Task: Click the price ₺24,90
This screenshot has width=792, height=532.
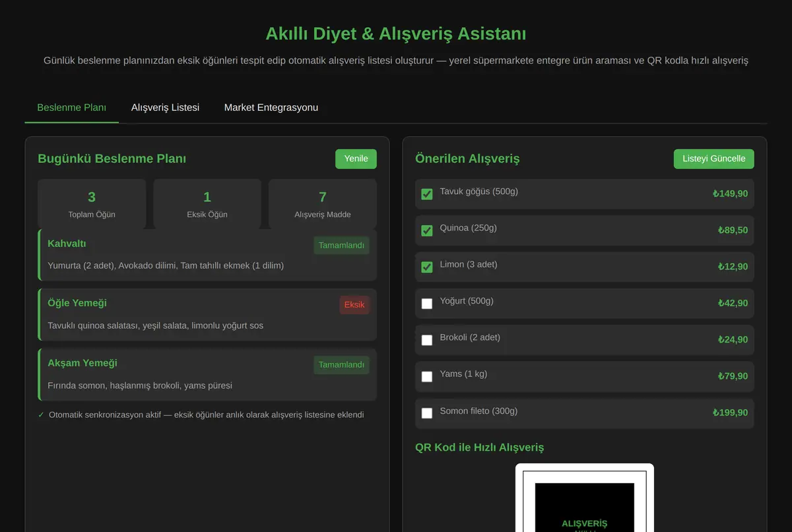Action: tap(733, 340)
